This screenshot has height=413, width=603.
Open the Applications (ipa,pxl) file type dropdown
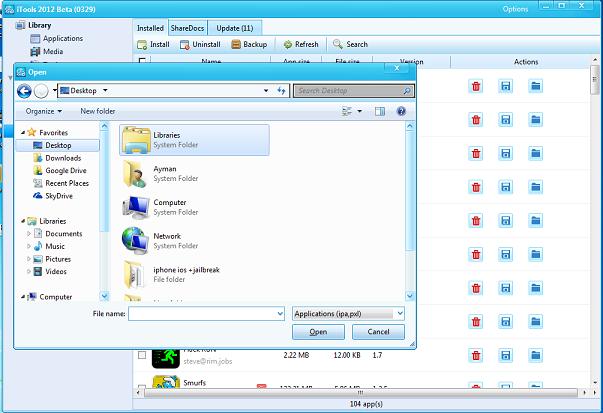click(x=348, y=314)
